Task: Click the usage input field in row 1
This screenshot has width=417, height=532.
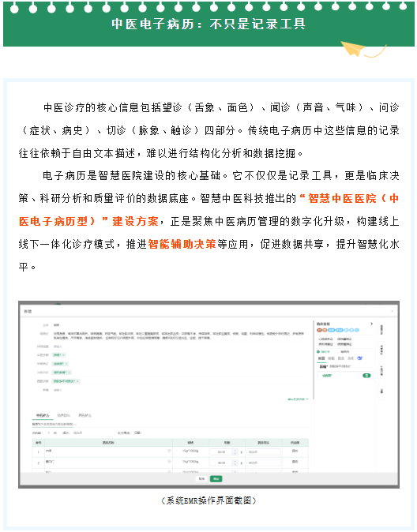Action: [x=264, y=452]
